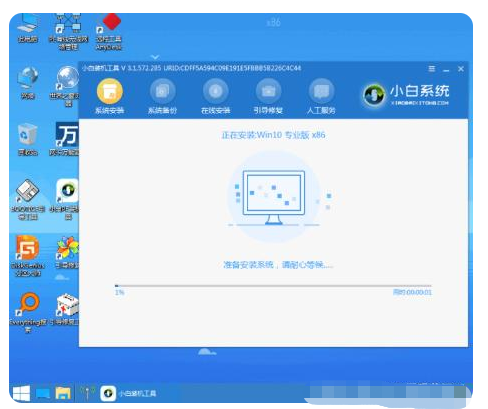Launch DiskGenius partition tool shortcut

click(x=28, y=256)
